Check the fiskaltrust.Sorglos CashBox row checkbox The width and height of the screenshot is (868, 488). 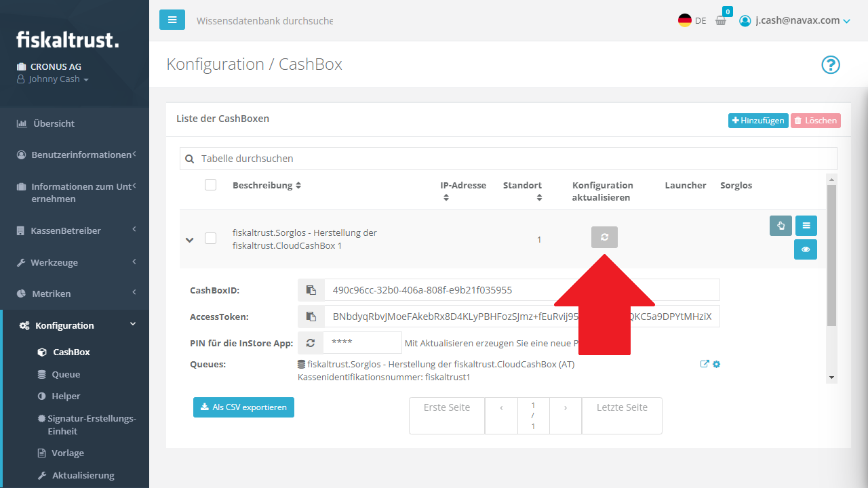tap(210, 238)
